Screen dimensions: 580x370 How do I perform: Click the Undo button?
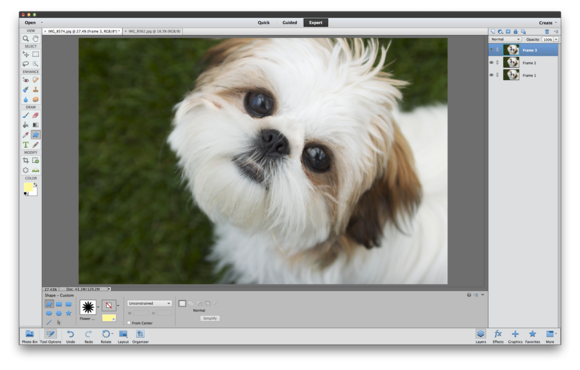[70, 336]
